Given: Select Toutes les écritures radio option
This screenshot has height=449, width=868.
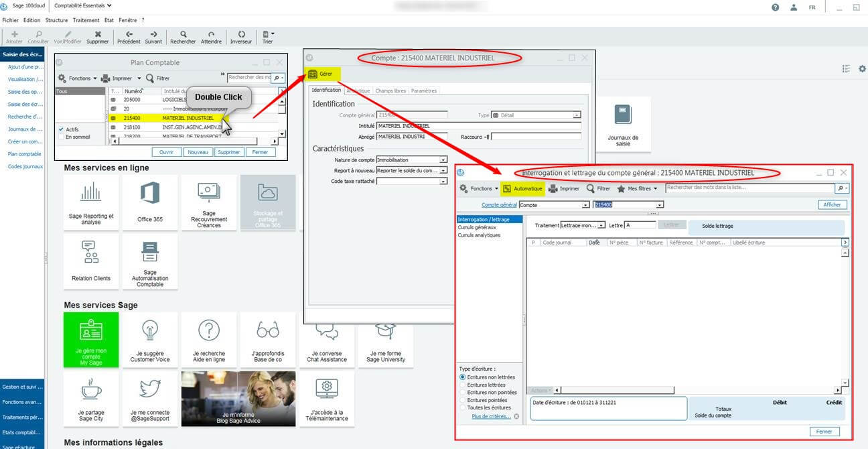Looking at the screenshot, I should [x=462, y=407].
